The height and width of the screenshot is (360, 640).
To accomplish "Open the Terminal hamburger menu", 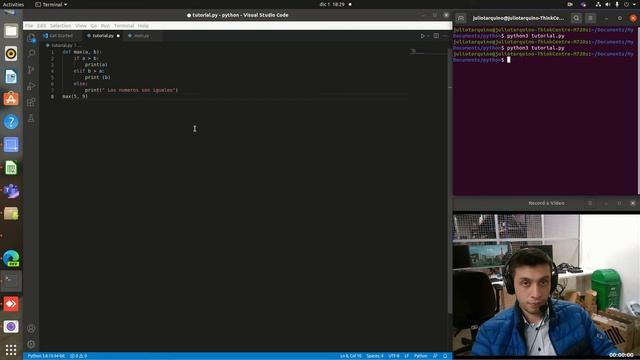I will pyautogui.click(x=590, y=18).
